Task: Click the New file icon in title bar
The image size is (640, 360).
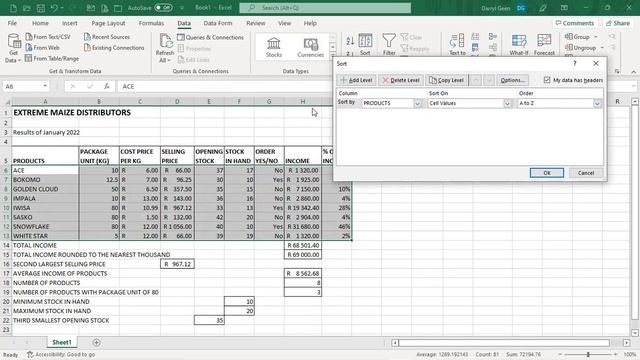Action: [x=13, y=8]
